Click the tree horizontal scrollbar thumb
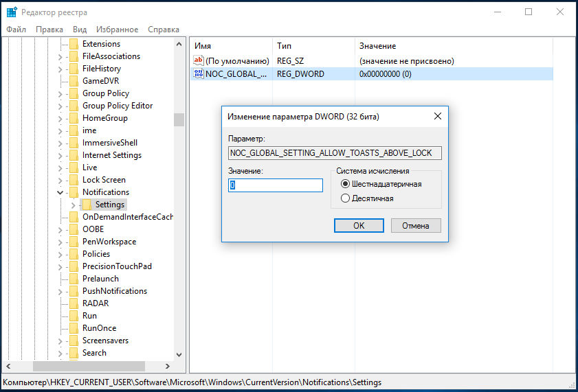This screenshot has width=578, height=392. click(x=89, y=366)
